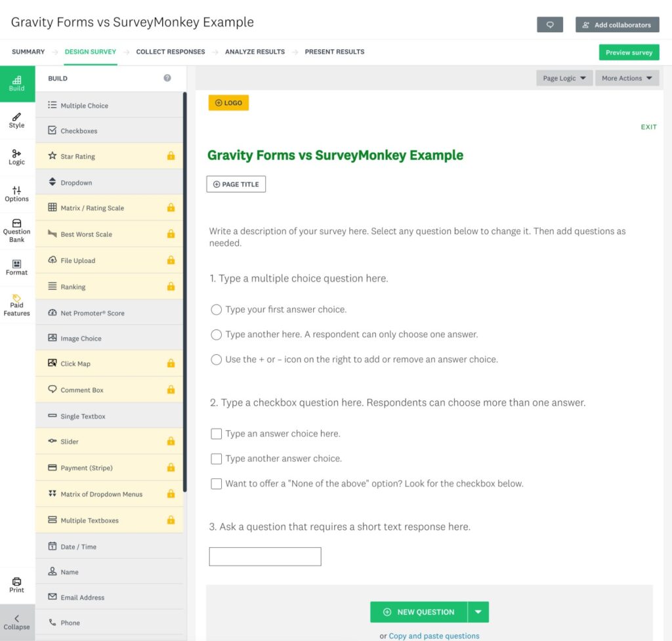Check the "None of the above" option checkbox
Image resolution: width=672 pixels, height=641 pixels.
point(216,484)
